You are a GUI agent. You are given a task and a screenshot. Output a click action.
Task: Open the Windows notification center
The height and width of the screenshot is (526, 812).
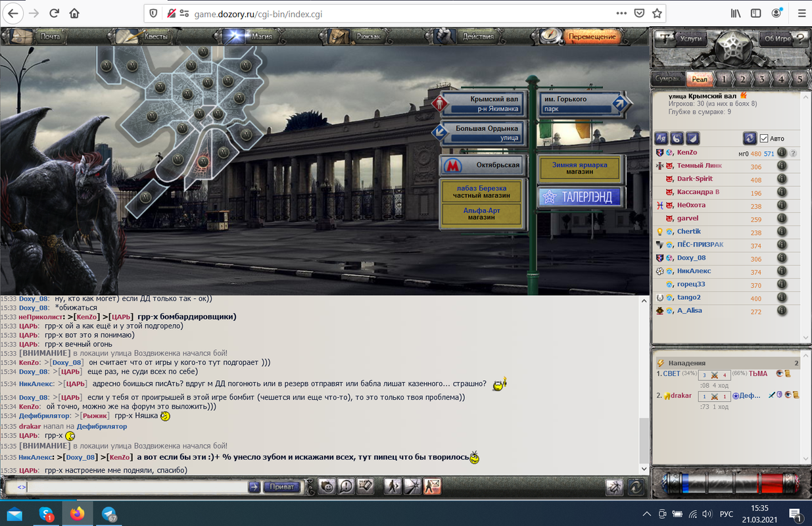point(795,514)
